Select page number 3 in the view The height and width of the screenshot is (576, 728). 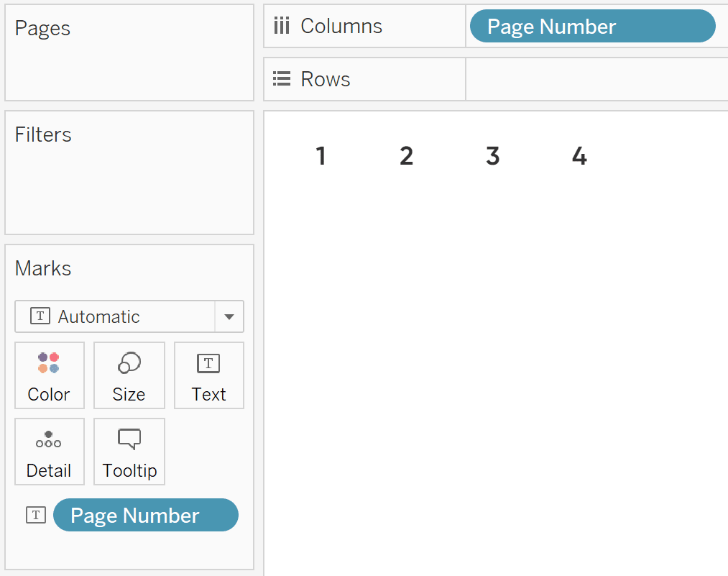tap(492, 156)
